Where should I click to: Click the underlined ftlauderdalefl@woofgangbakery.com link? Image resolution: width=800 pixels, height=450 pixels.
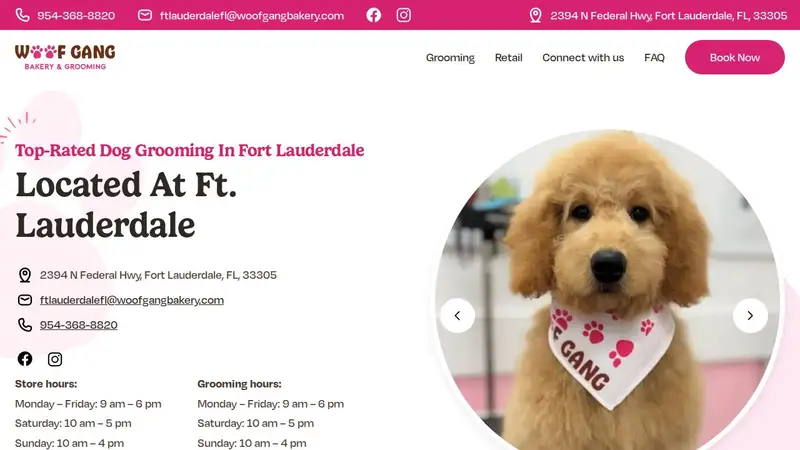coord(132,300)
